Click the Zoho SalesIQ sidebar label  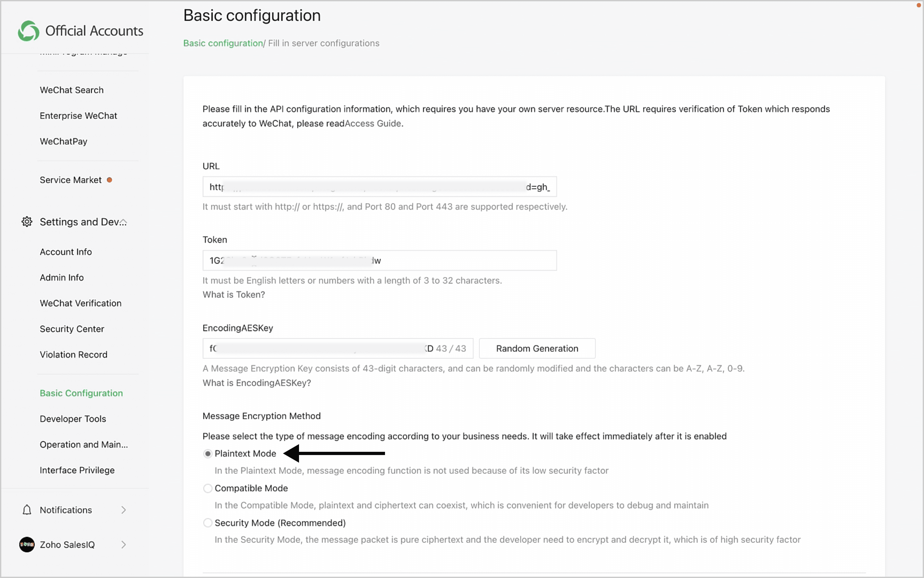pyautogui.click(x=67, y=545)
